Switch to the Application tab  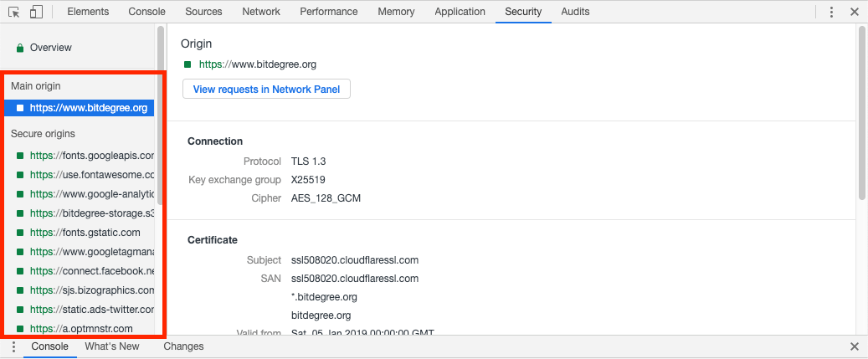click(x=460, y=12)
